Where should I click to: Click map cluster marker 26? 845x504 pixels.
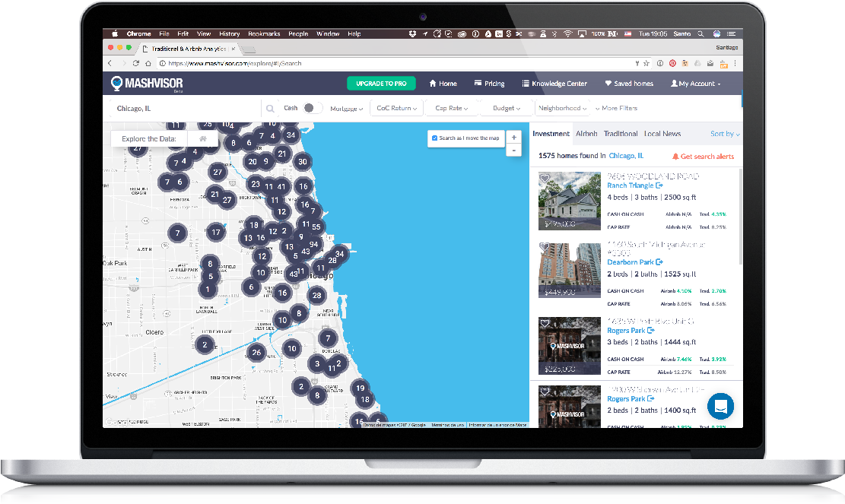256,353
